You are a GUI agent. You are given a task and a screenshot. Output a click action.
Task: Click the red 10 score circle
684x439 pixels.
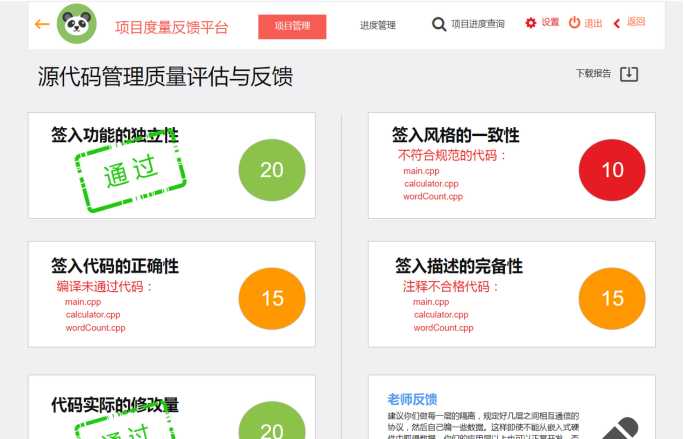pos(612,170)
